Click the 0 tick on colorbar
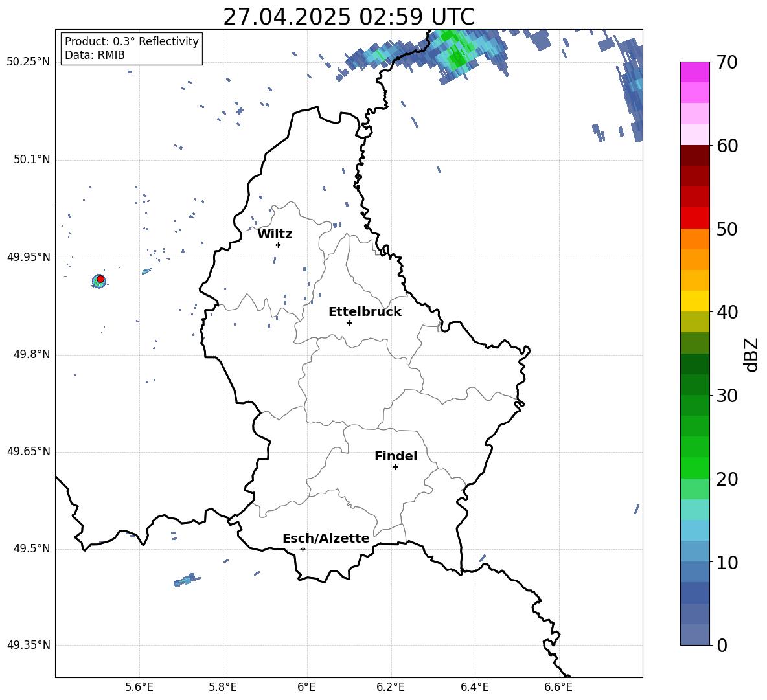 pos(722,646)
